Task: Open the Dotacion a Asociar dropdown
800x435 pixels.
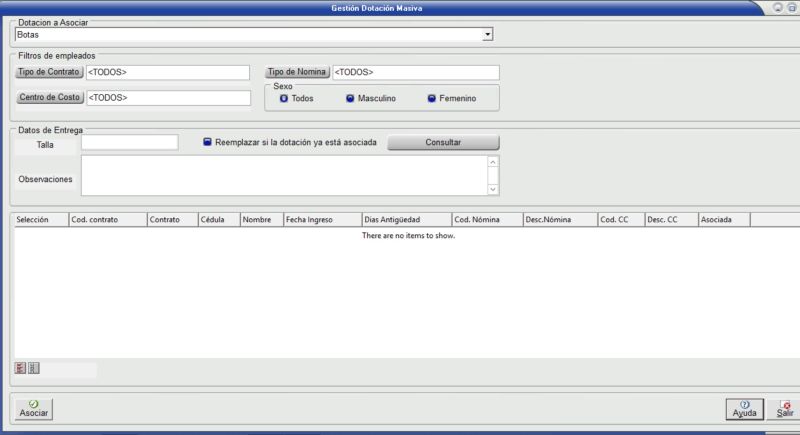Action: click(488, 35)
